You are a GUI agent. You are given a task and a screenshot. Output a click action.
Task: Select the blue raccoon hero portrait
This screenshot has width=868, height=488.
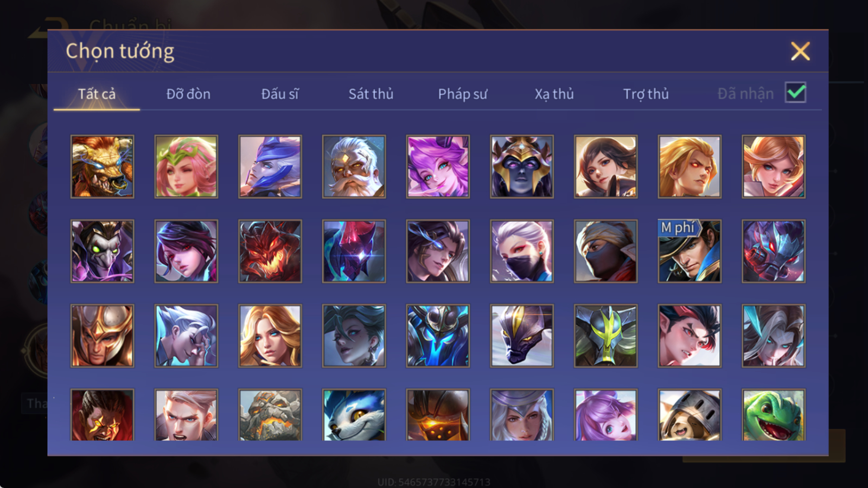coord(354,415)
